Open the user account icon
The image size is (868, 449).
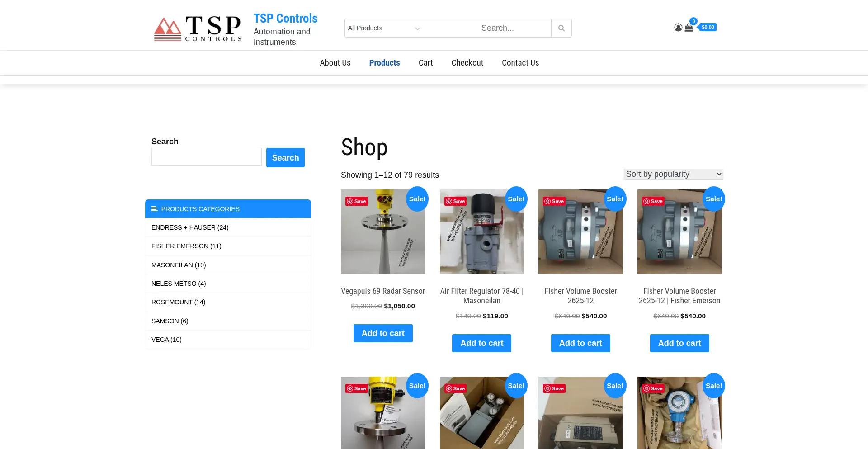pyautogui.click(x=678, y=28)
